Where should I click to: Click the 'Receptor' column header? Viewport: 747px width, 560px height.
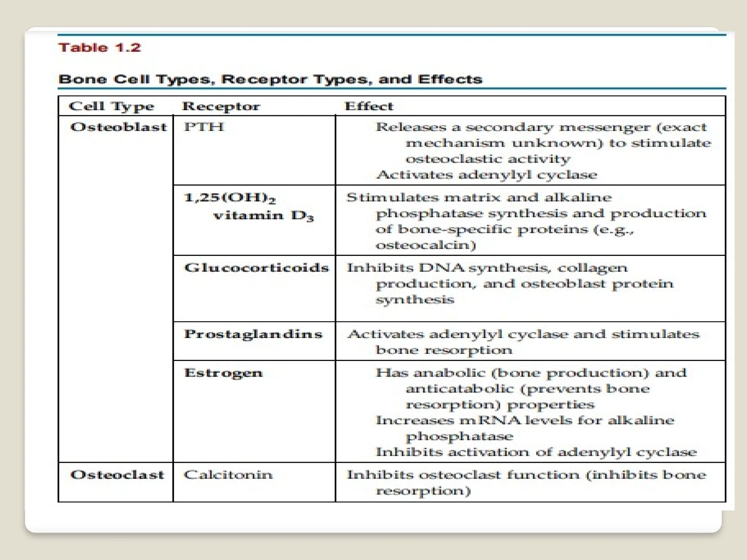click(x=221, y=106)
